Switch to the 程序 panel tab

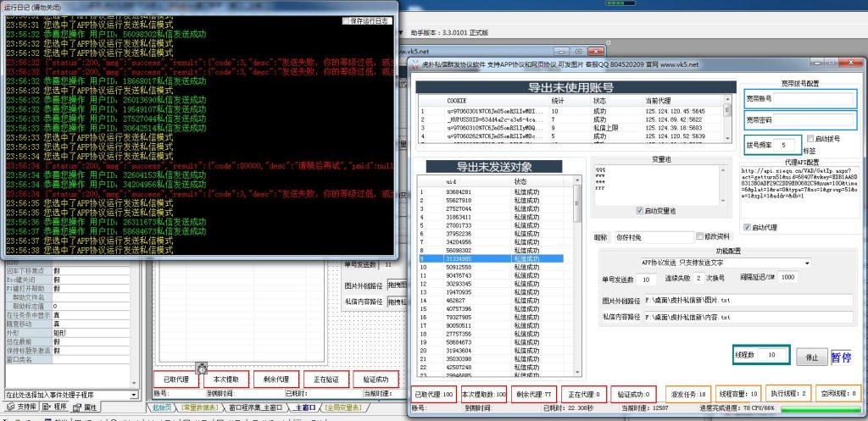55,407
